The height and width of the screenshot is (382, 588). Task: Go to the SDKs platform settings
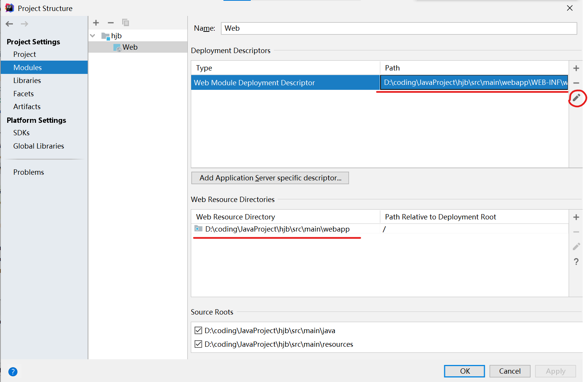[x=21, y=133]
